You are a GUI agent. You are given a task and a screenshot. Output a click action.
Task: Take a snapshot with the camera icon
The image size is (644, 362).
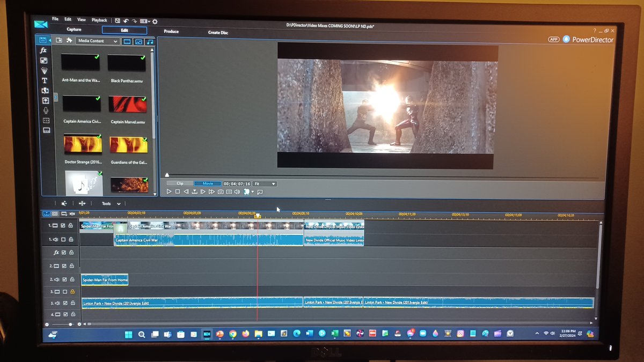[x=220, y=191]
